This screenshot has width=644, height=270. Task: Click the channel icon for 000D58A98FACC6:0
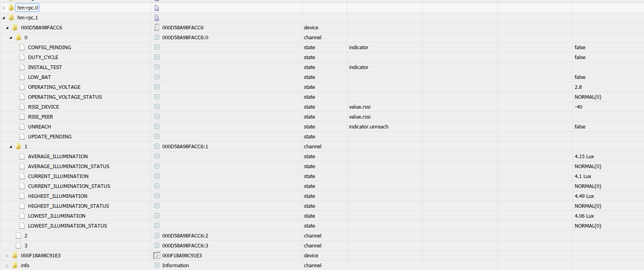[x=157, y=37]
